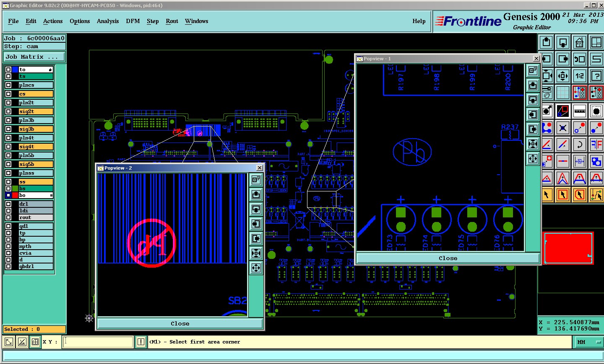Click the grid display icon
Viewport: 604px width, 364px height.
point(563,93)
